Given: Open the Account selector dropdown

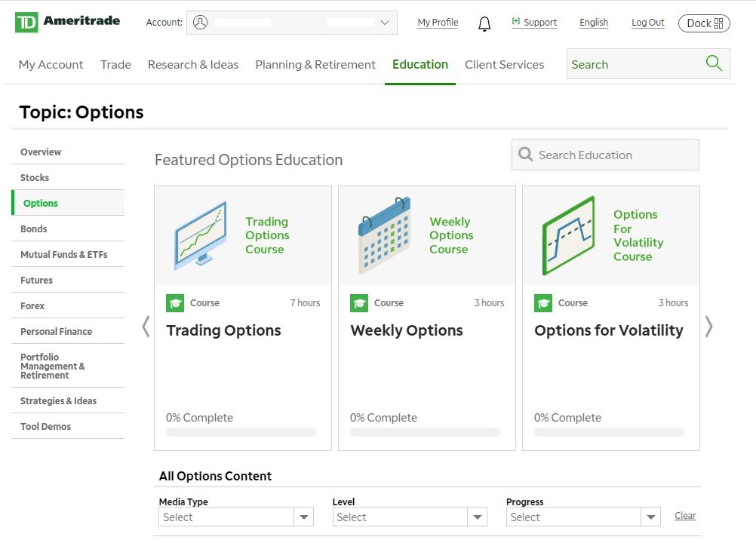Looking at the screenshot, I should click(292, 23).
